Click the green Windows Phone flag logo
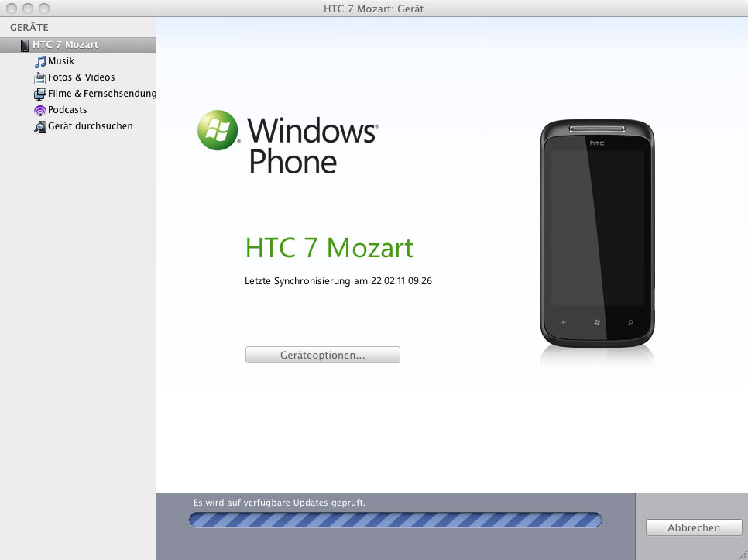Image resolution: width=748 pixels, height=560 pixels. click(x=219, y=131)
